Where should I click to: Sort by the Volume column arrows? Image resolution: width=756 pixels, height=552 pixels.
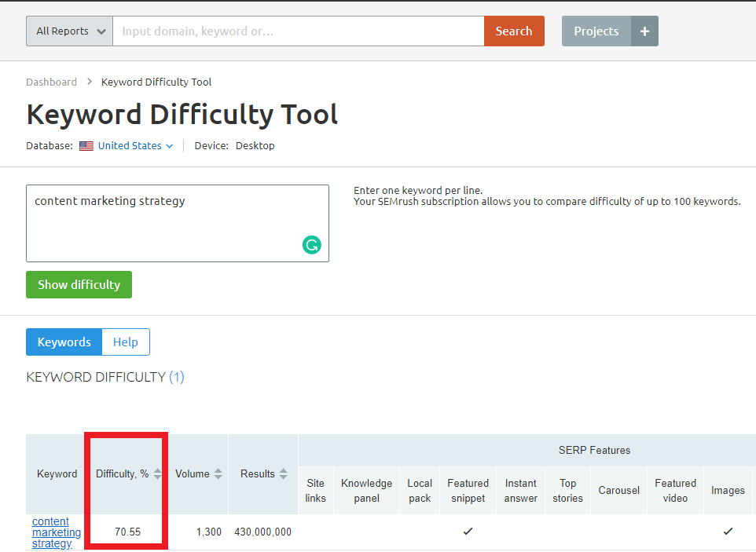point(216,473)
